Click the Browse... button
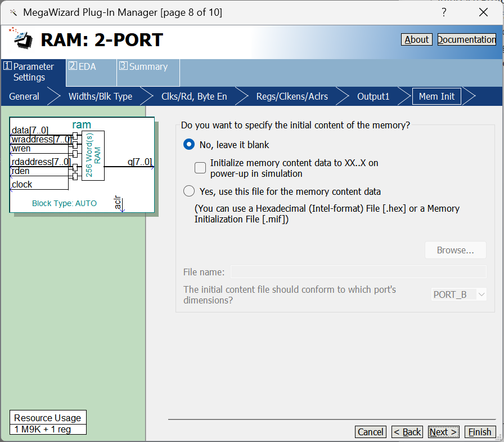Screen dimensions: 504x442 coord(456,250)
